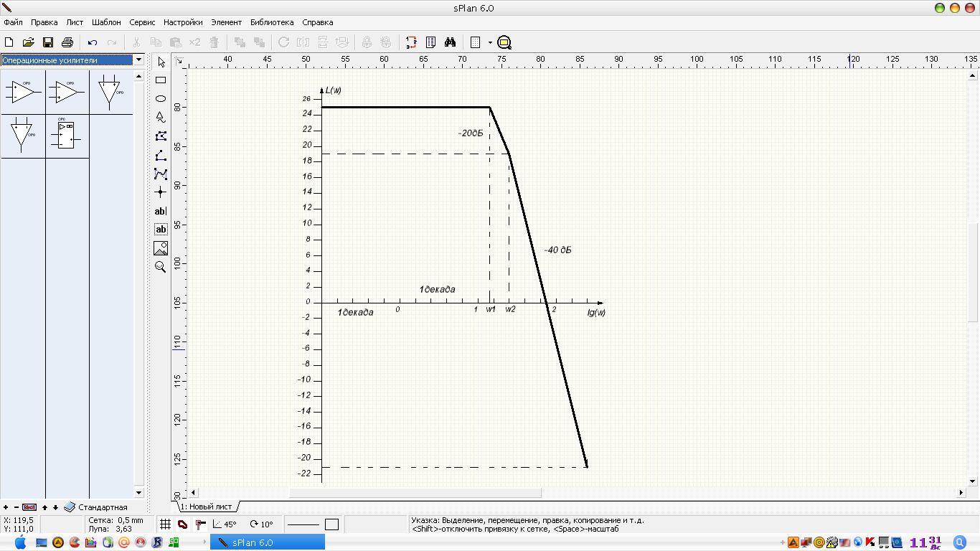The image size is (980, 551).
Task: Choose the polygon drawing tool
Action: point(161,136)
